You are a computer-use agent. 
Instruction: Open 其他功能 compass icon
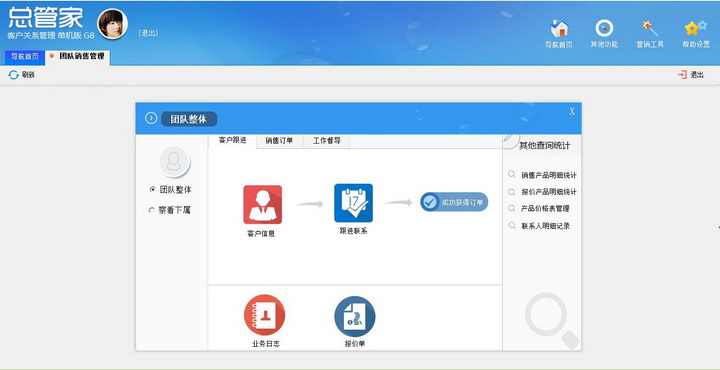(x=604, y=28)
